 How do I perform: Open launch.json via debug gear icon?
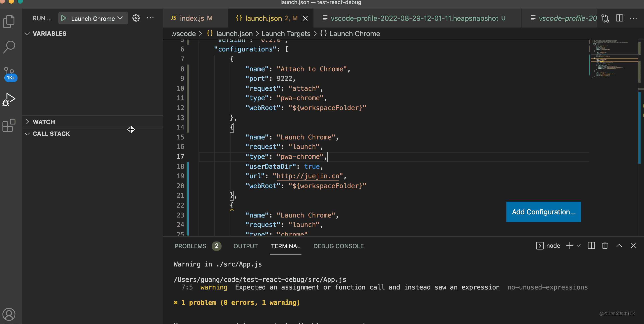[x=136, y=18]
